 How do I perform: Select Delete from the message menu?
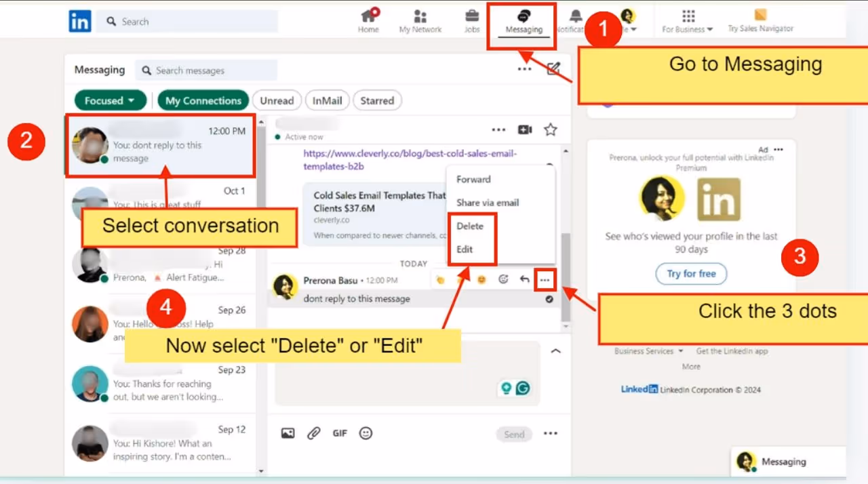(471, 226)
